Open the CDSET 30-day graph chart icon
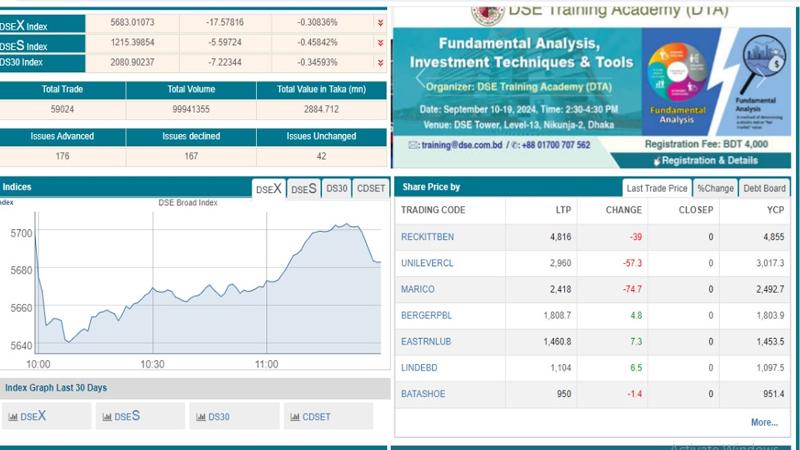The image size is (800, 450). [x=295, y=417]
